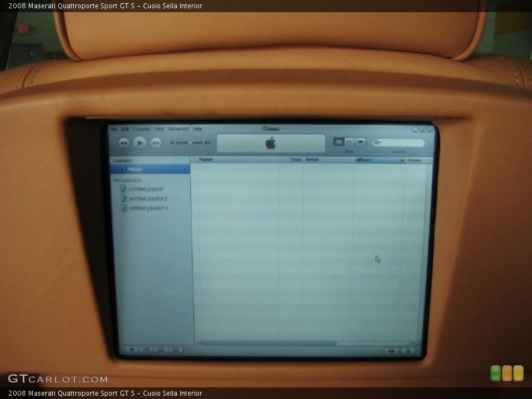Click the horizontal scrollbar thumb

tap(269, 343)
